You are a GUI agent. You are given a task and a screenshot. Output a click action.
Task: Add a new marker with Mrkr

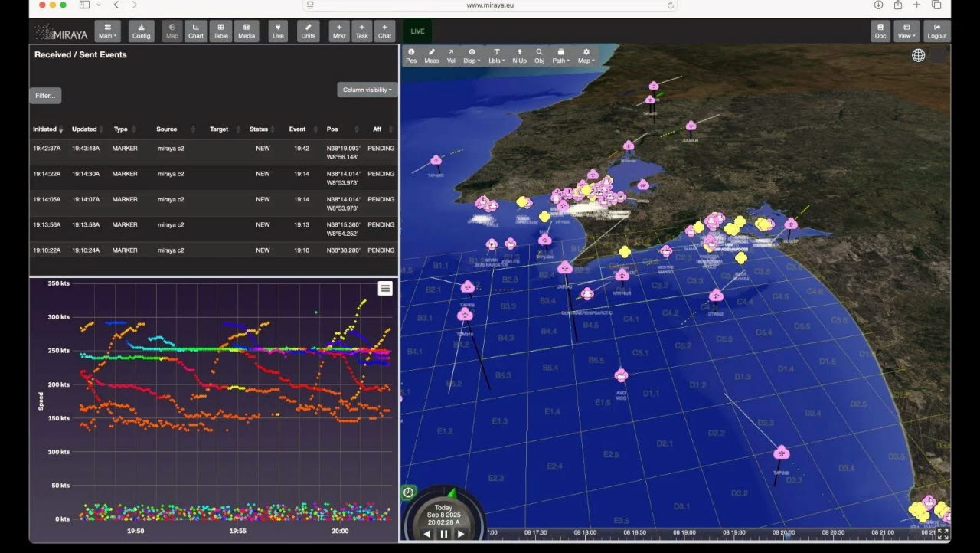point(339,31)
